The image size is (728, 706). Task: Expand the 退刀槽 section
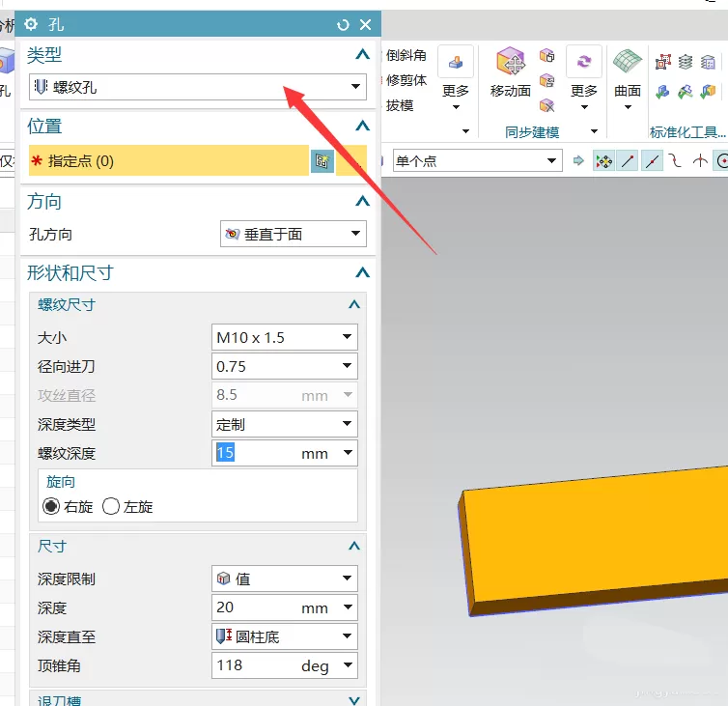point(354,700)
